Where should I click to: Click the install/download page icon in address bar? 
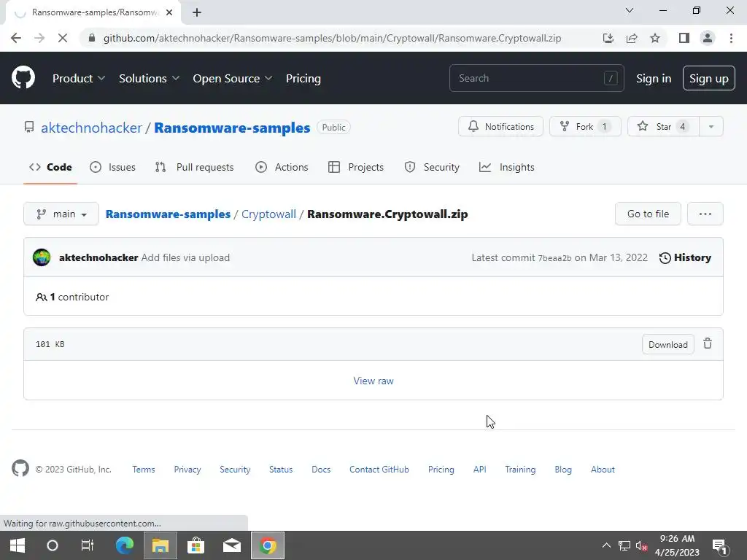tap(608, 38)
